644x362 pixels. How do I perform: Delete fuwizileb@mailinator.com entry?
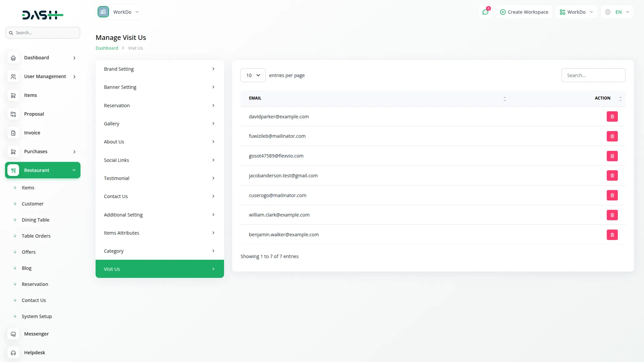point(612,136)
